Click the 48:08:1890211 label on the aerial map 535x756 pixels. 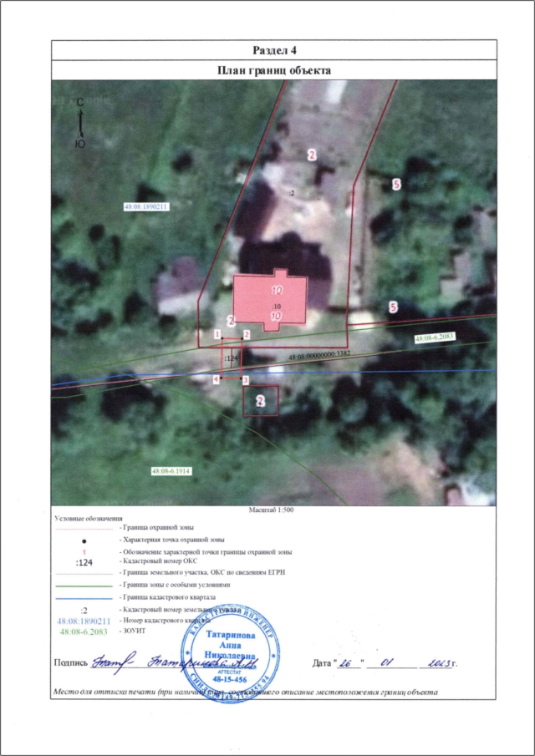coord(146,205)
